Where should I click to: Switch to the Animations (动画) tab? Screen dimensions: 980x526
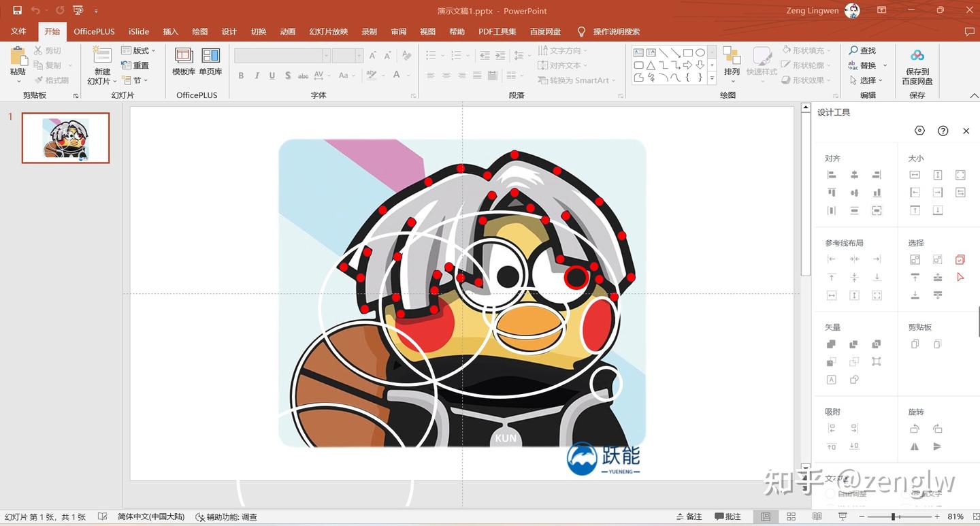(x=288, y=32)
